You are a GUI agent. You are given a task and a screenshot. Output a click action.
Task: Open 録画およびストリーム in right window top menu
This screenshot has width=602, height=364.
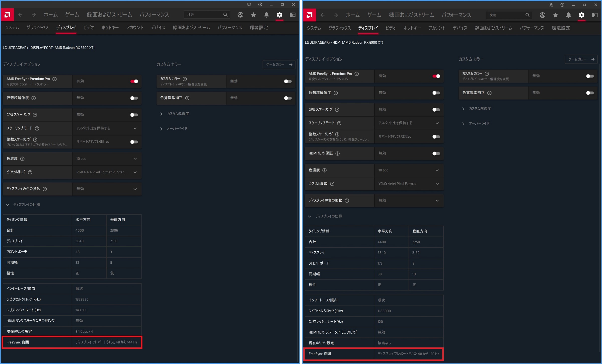(411, 15)
